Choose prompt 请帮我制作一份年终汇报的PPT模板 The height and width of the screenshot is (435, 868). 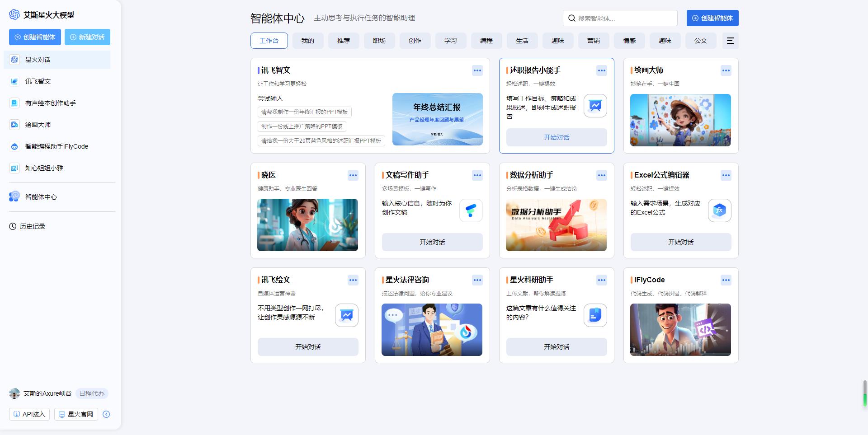tap(305, 112)
